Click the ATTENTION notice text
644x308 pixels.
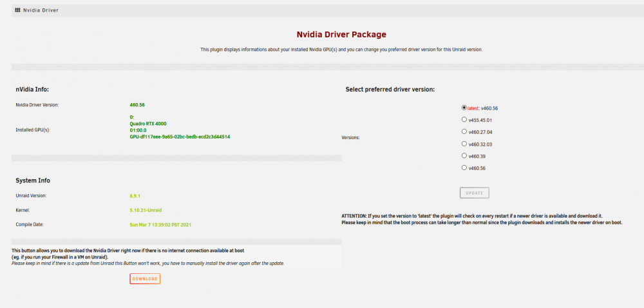(482, 219)
